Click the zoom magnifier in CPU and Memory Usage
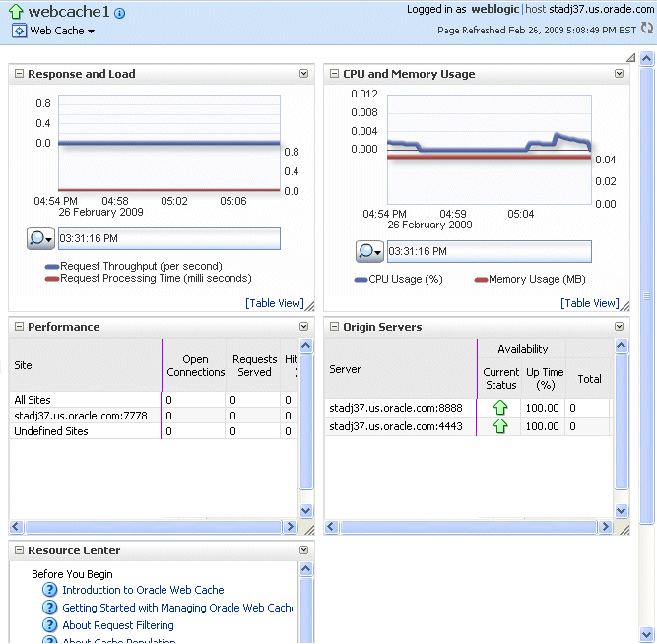Image resolution: width=657 pixels, height=644 pixels. pos(369,251)
